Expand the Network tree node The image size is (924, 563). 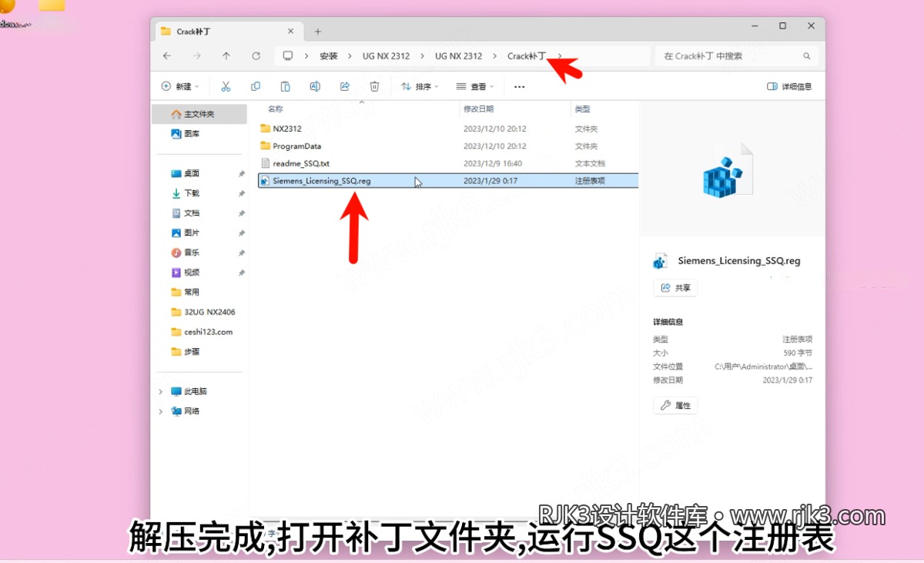(x=161, y=411)
